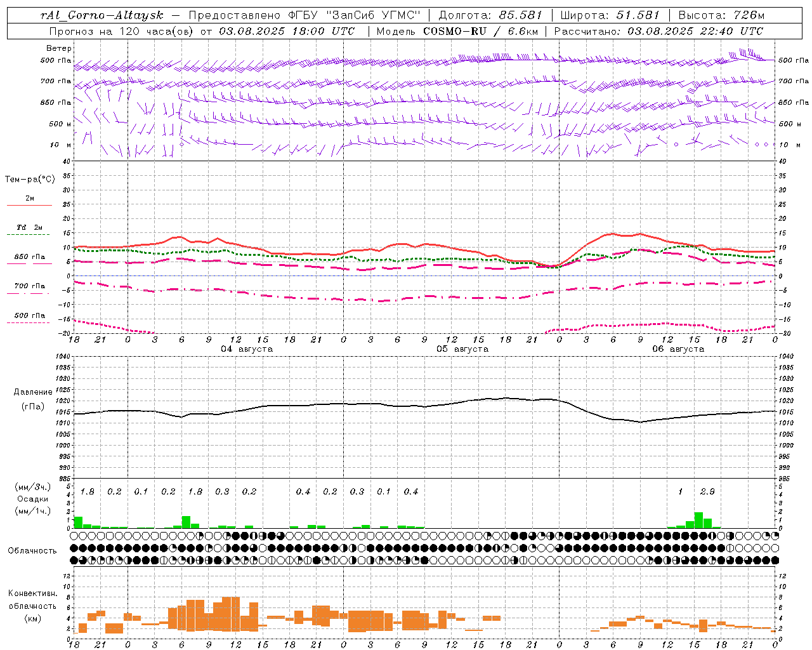Click the 2.9 precipitation total value
Viewport: 812px width, 650px height.
pyautogui.click(x=707, y=492)
